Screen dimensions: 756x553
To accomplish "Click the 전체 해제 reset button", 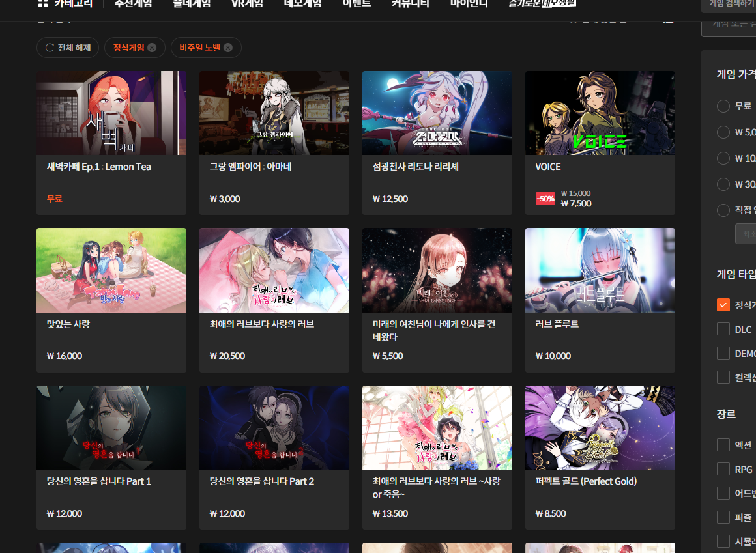I will tap(68, 48).
